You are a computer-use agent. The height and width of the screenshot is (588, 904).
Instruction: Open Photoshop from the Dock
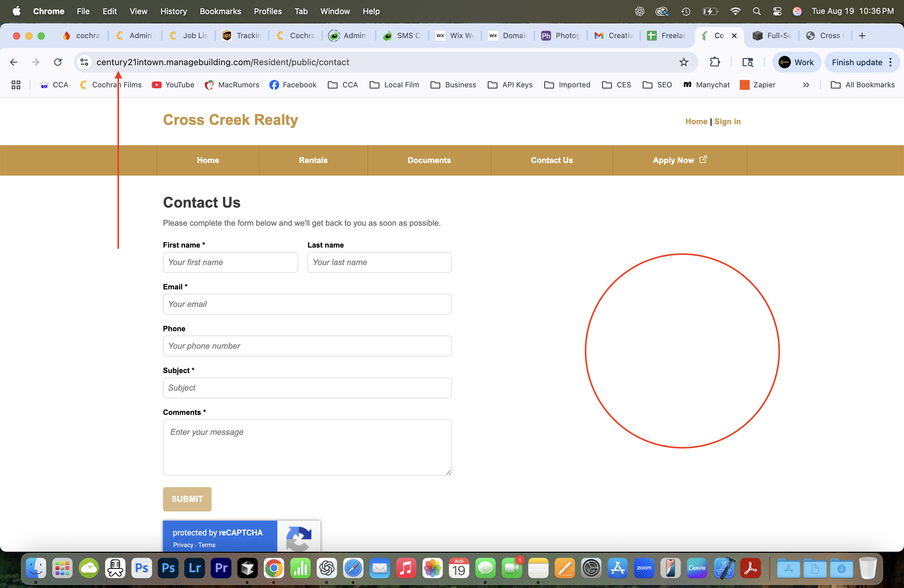tap(168, 568)
